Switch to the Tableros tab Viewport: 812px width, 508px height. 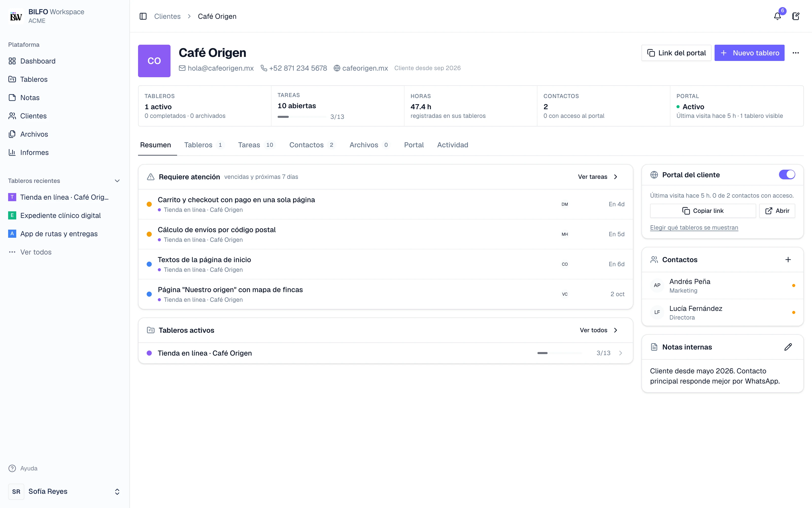click(204, 145)
